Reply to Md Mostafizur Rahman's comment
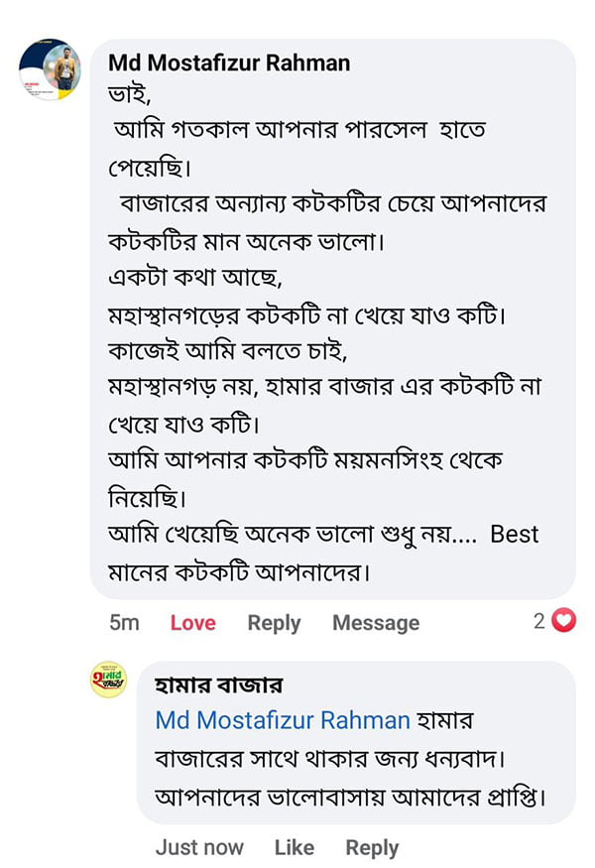 (274, 623)
